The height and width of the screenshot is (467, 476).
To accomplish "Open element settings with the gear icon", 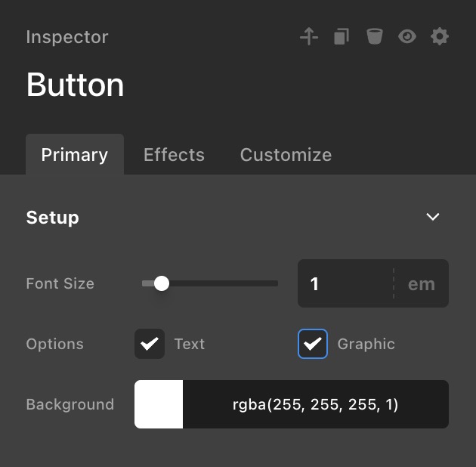I will pyautogui.click(x=440, y=36).
